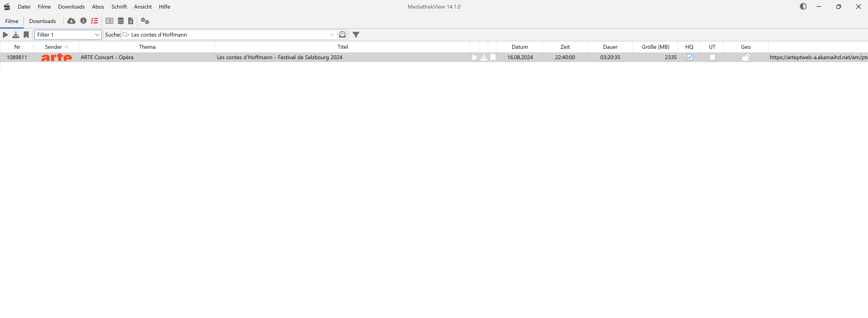Open the Filme menu in menu bar

pyautogui.click(x=44, y=7)
